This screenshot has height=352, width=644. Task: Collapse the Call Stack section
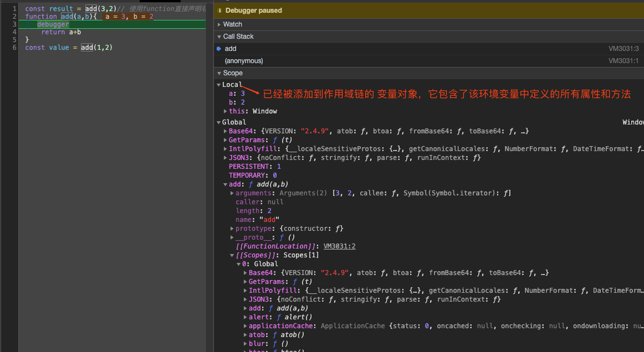pyautogui.click(x=238, y=37)
